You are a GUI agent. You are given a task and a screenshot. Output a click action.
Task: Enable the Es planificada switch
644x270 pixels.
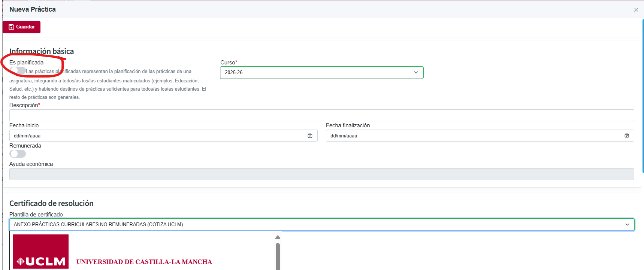[x=18, y=70]
